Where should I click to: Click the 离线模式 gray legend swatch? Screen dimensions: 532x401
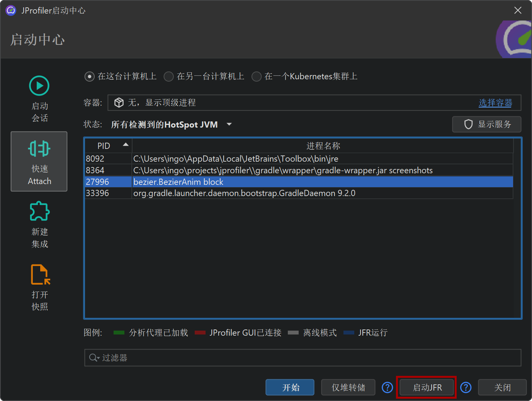pyautogui.click(x=293, y=333)
